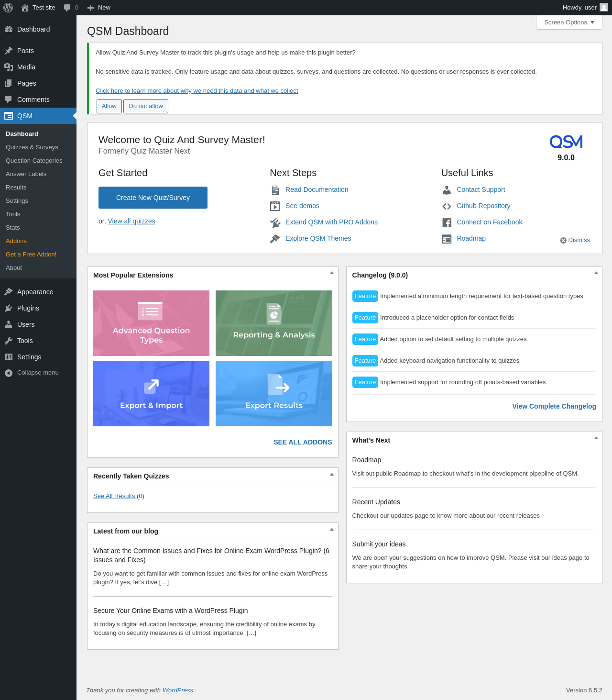
Task: Collapse the Latest from our blog panel
Action: [331, 530]
